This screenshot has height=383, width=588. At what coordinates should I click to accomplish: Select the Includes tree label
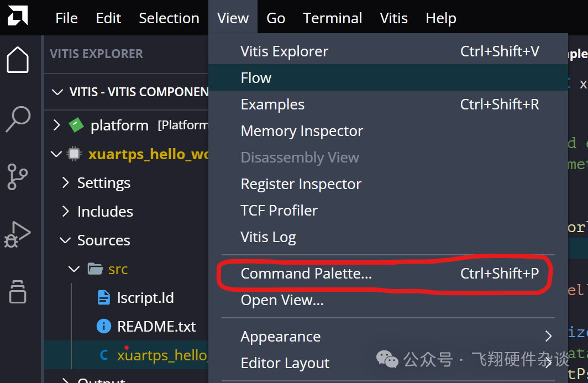point(105,212)
